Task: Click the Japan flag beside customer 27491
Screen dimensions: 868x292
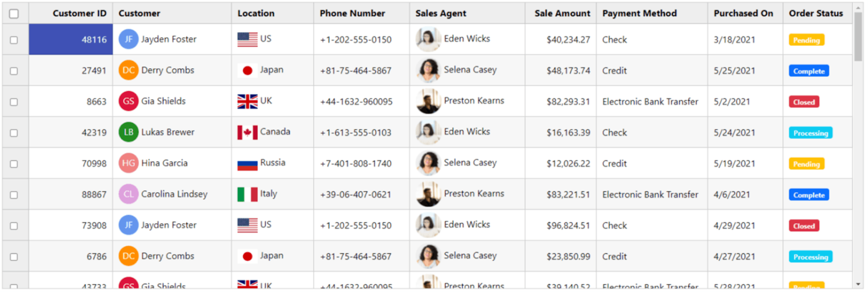Action: (247, 71)
